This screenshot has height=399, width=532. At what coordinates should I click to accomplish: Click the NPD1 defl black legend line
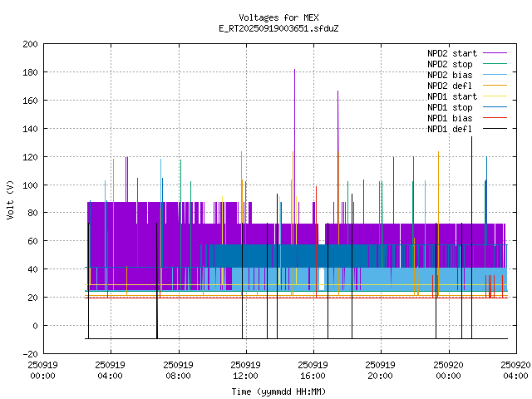pyautogui.click(x=495, y=129)
